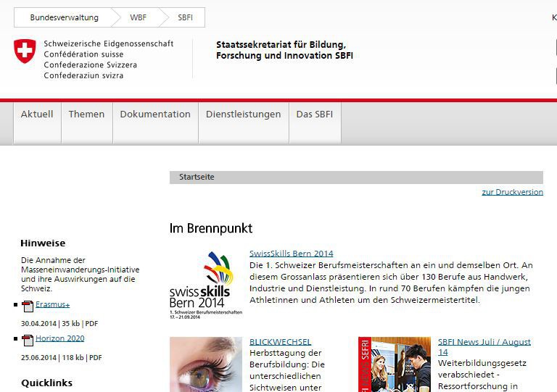Click the Im Brennpunkt heading
Viewport: 557px width, 392px height.
210,228
